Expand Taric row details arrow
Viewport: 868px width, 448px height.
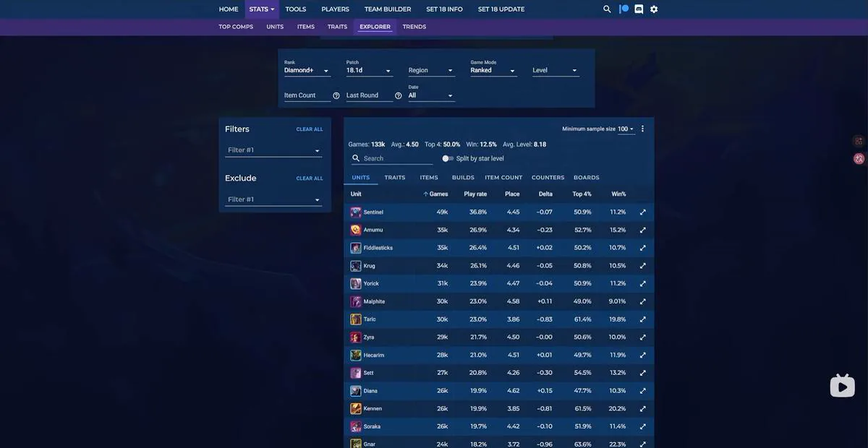642,319
